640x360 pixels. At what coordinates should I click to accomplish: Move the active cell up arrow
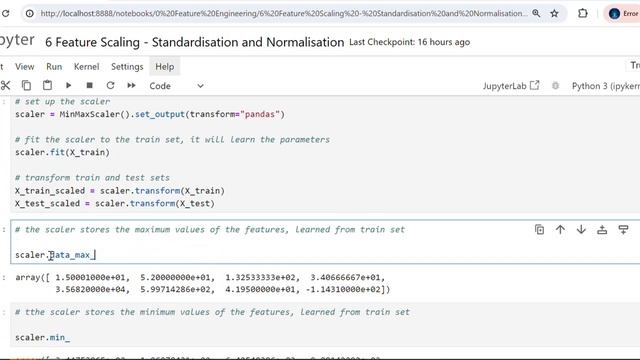(x=560, y=229)
